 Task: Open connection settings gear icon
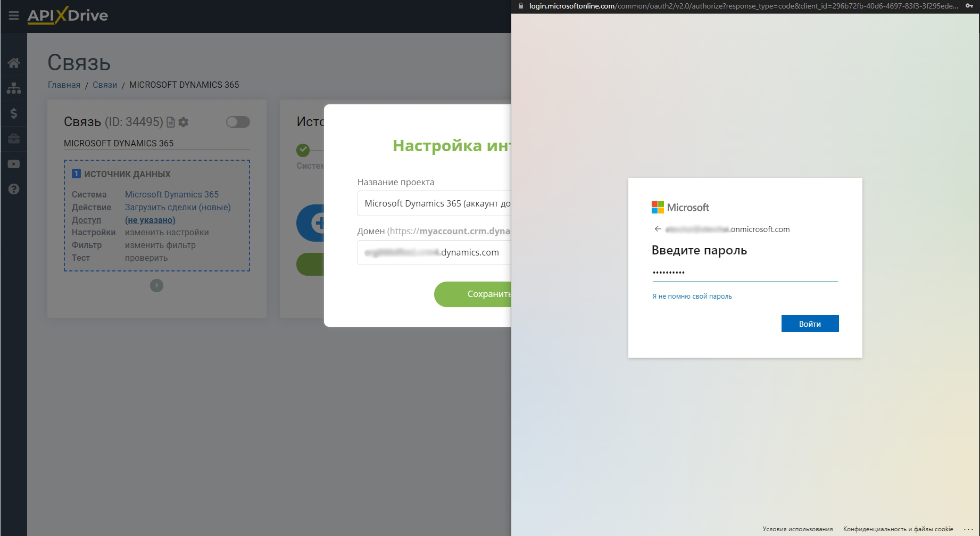(184, 122)
